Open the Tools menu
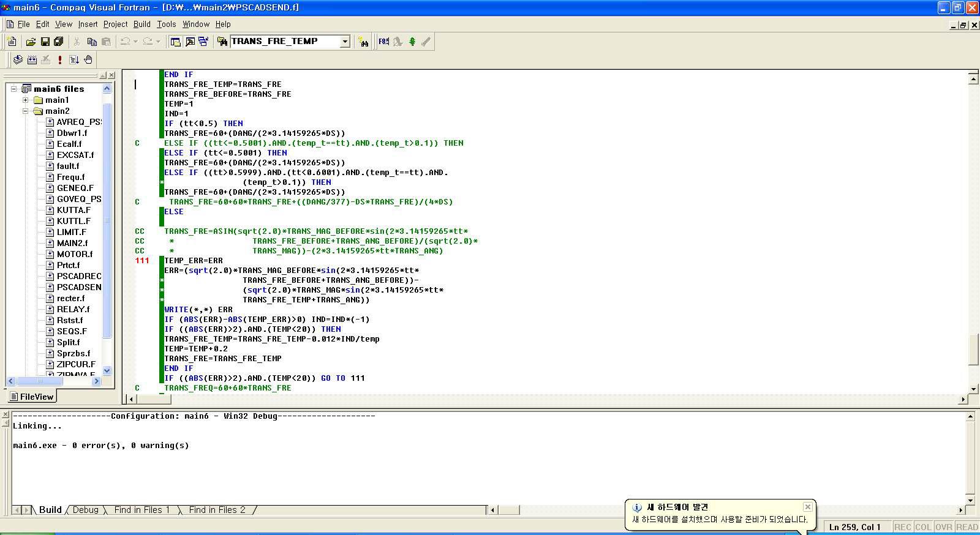 [166, 24]
